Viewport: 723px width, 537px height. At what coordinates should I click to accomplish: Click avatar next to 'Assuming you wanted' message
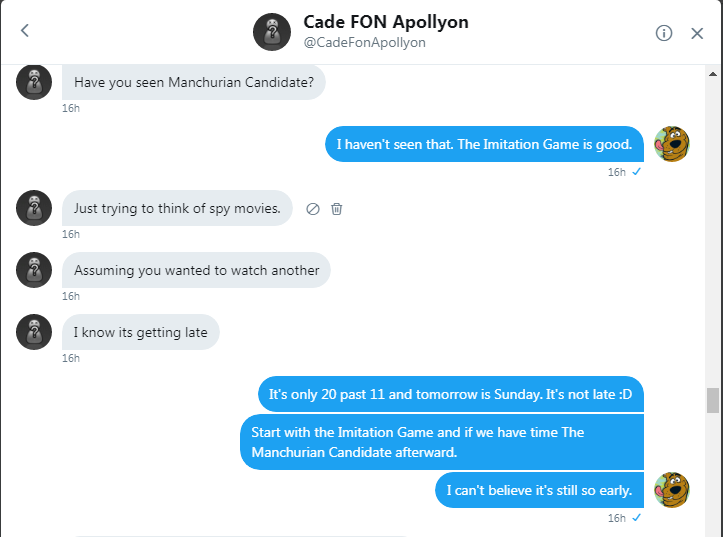pyautogui.click(x=34, y=270)
